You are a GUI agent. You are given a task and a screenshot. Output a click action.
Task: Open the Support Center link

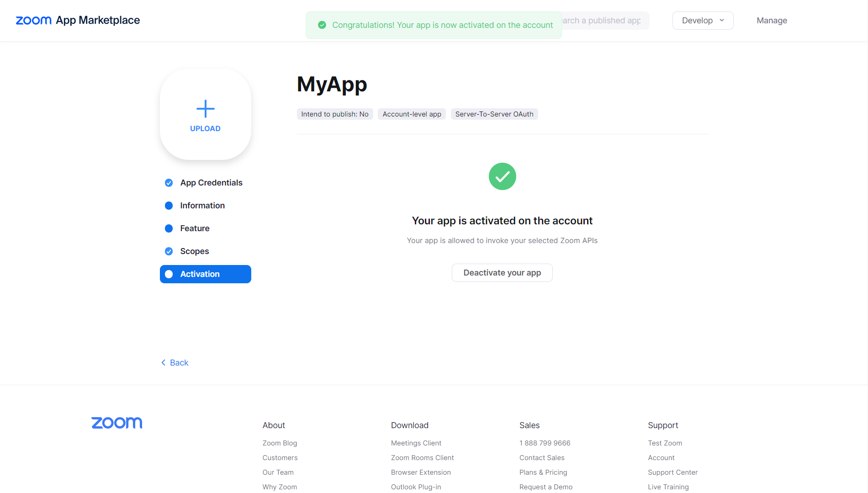(673, 472)
